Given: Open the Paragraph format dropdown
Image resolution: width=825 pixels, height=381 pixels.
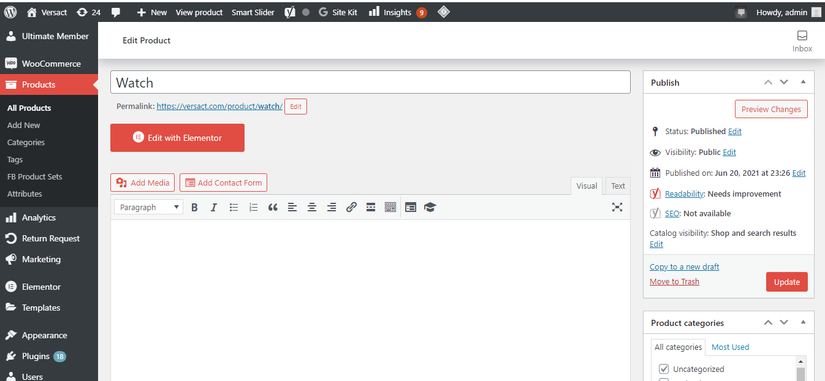Looking at the screenshot, I should tap(148, 207).
